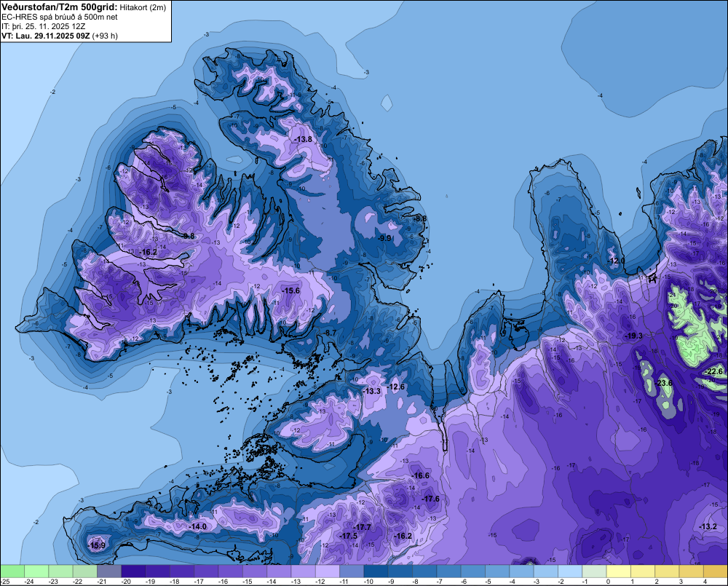728x586 pixels.
Task: Click the -22.6 temperature label
Action: click(713, 371)
